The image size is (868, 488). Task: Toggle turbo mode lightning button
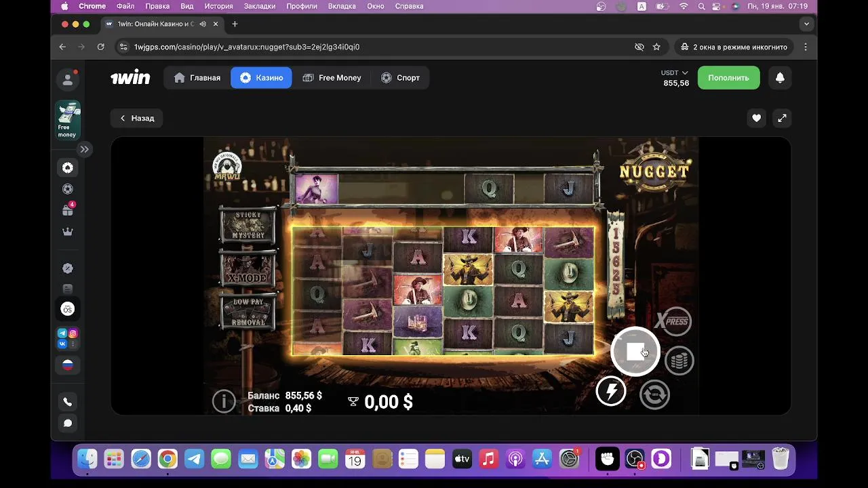[x=611, y=391]
